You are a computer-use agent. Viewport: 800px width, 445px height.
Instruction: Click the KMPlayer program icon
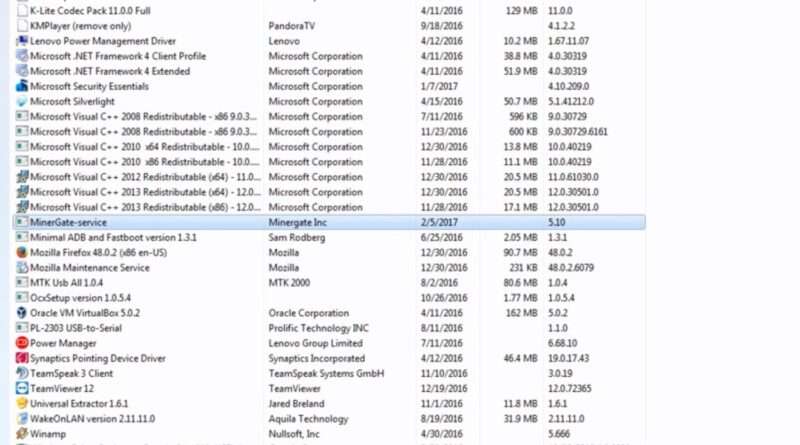coord(22,26)
